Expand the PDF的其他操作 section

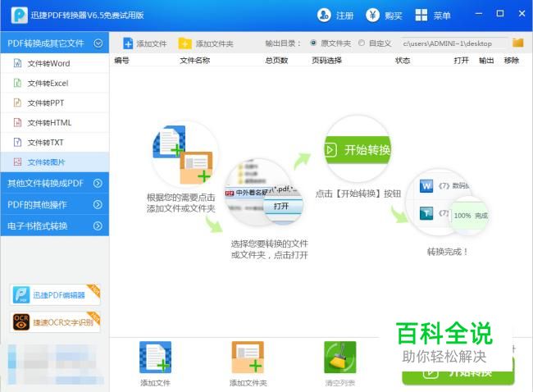98,204
